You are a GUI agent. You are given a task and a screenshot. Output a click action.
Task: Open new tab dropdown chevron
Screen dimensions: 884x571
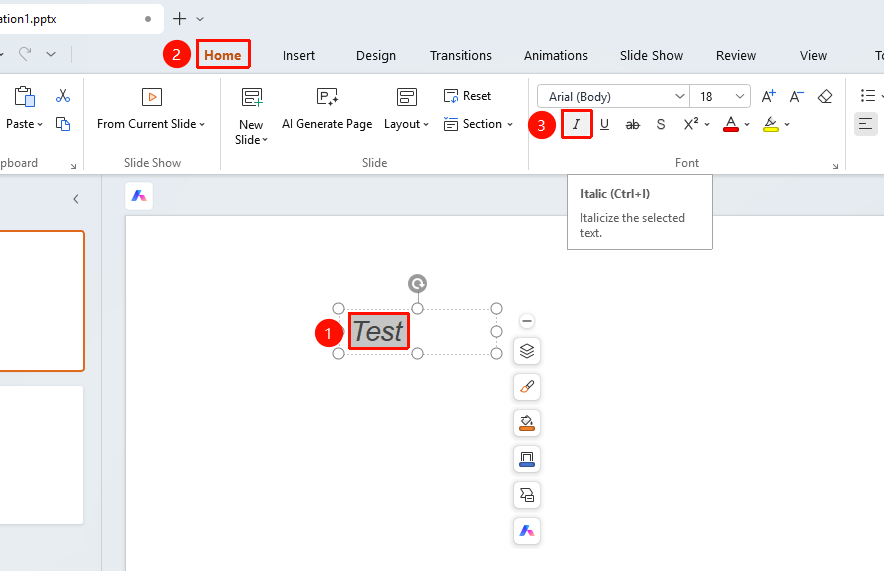200,19
